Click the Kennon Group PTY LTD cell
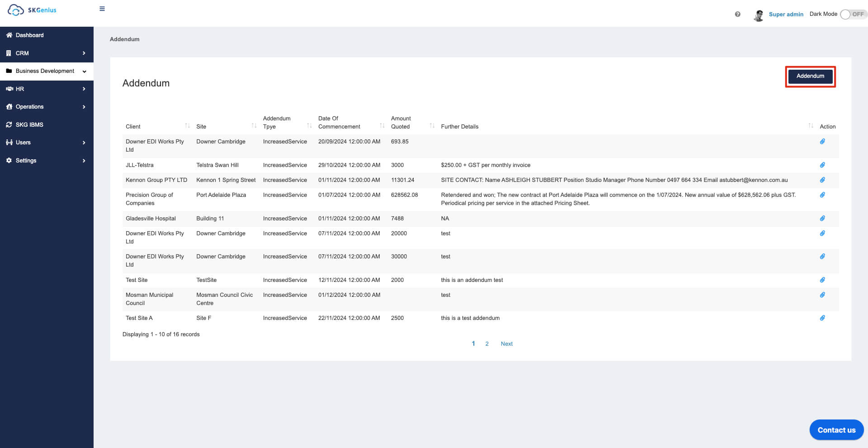 [156, 180]
